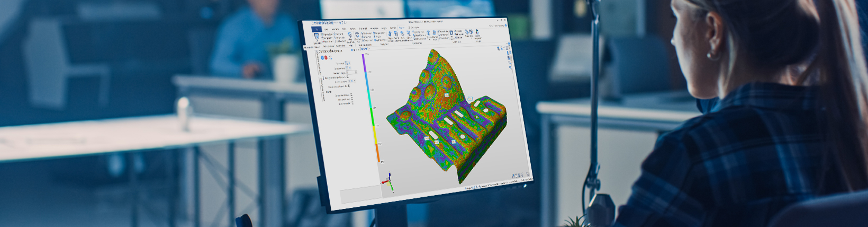Click the blue confirm icon in Compare panel
Screen dimensions: 868x227
[321, 57]
